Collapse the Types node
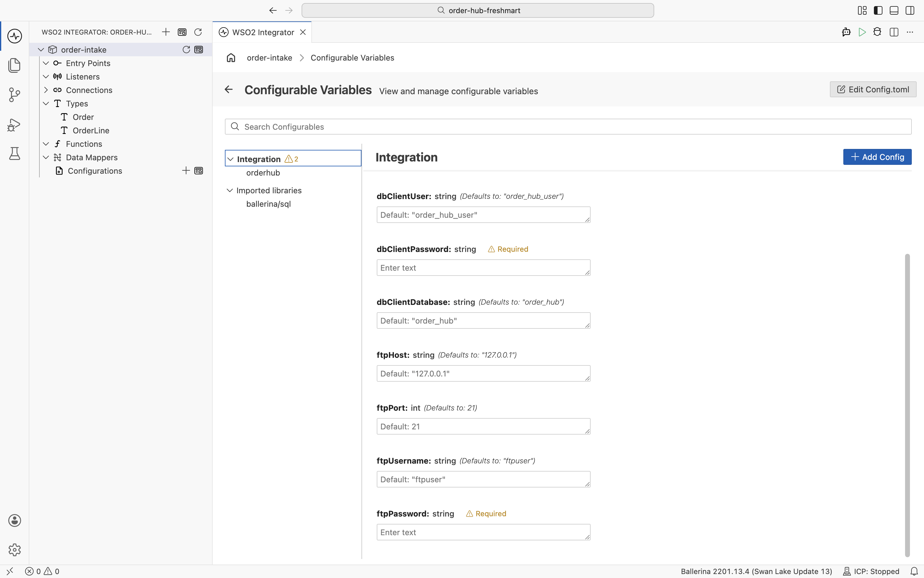 46,103
